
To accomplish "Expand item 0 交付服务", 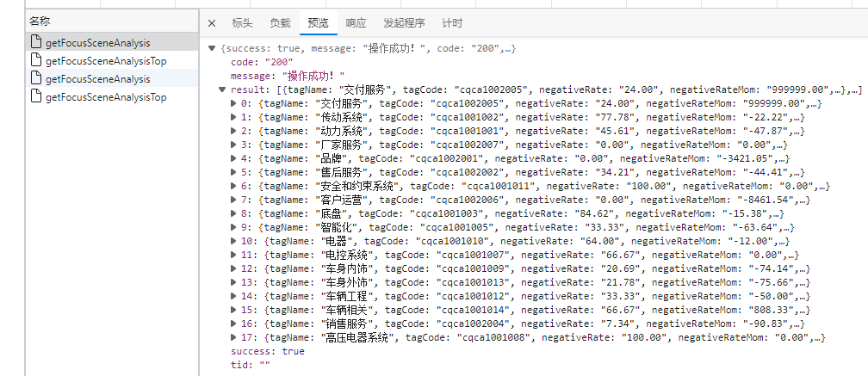I will pos(234,103).
